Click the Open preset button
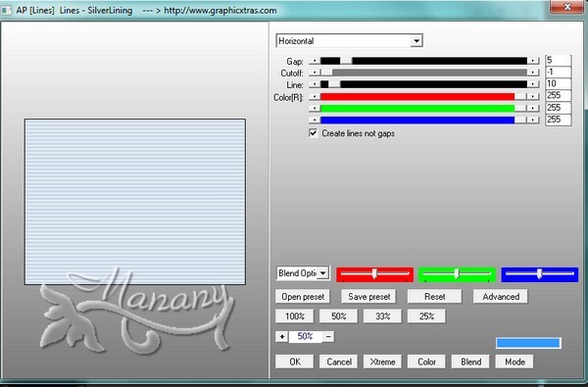This screenshot has height=387, width=588. 303,297
